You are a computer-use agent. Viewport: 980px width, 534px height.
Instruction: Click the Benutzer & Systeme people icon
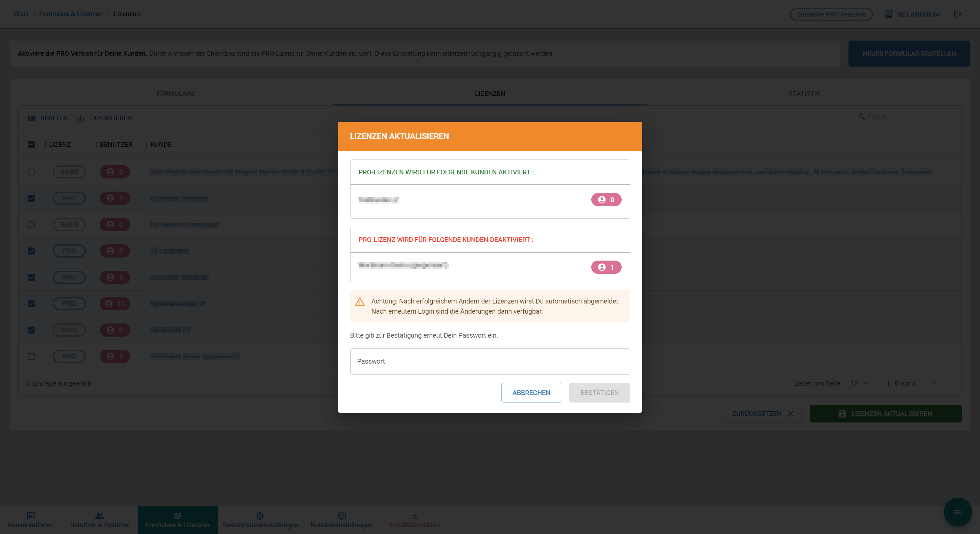point(99,515)
